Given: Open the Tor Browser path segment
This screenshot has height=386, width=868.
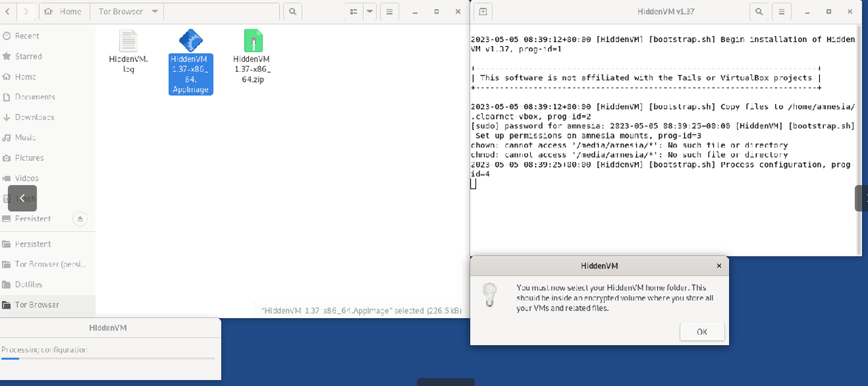Looking at the screenshot, I should 121,12.
